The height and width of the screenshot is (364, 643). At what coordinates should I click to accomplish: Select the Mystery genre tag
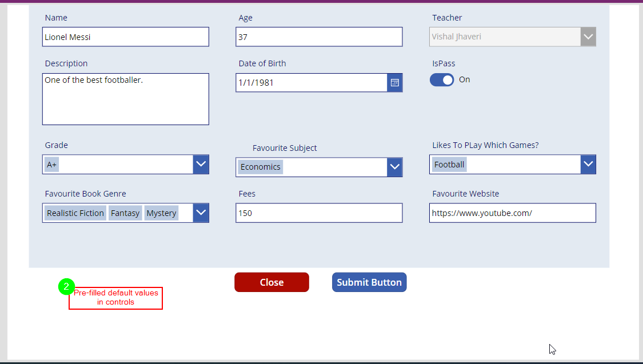[x=162, y=213]
